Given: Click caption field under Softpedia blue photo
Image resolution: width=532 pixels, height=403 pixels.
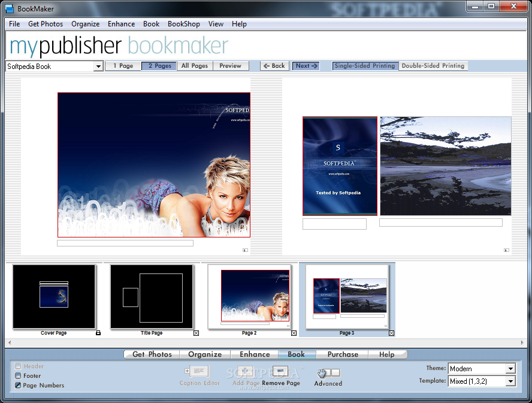Looking at the screenshot, I should [334, 224].
